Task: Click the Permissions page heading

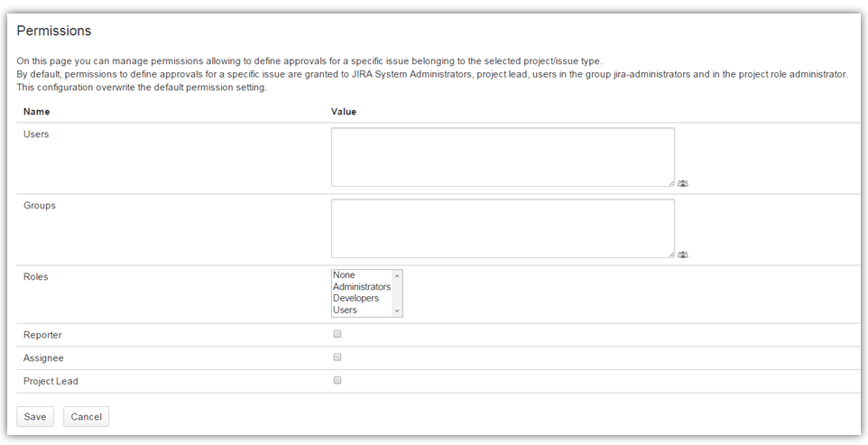Action: 54,31
